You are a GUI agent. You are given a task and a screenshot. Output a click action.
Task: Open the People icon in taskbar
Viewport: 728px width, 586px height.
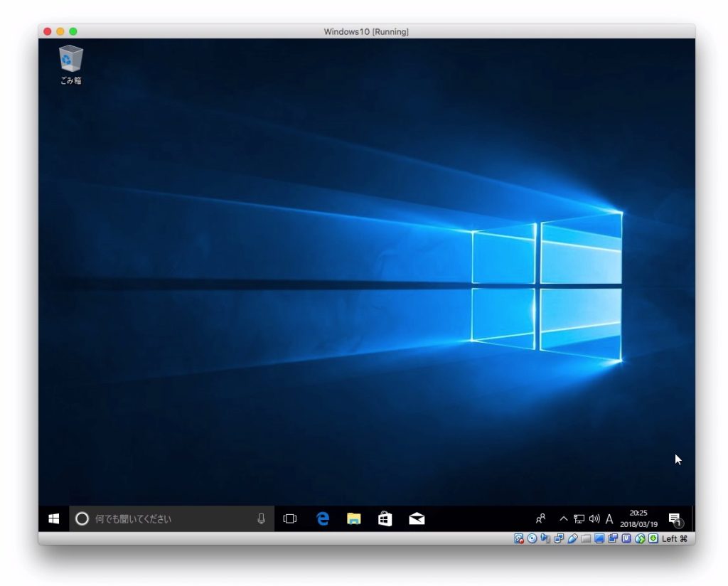pos(540,518)
